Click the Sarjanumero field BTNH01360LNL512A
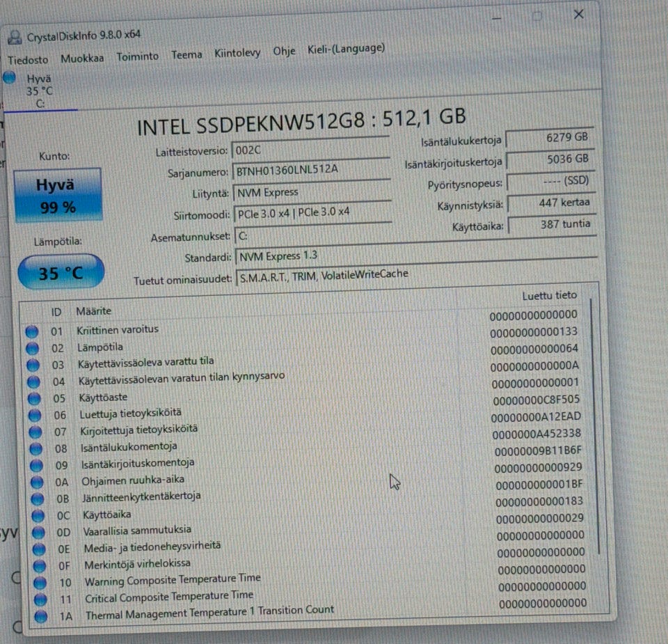Image resolution: width=668 pixels, height=644 pixels. tap(312, 170)
